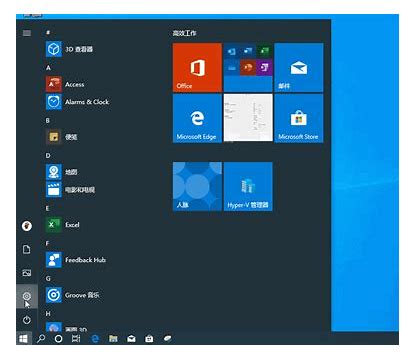Screen dimensions: 416x360
Task: Open File Explorer on taskbar
Action: click(113, 339)
